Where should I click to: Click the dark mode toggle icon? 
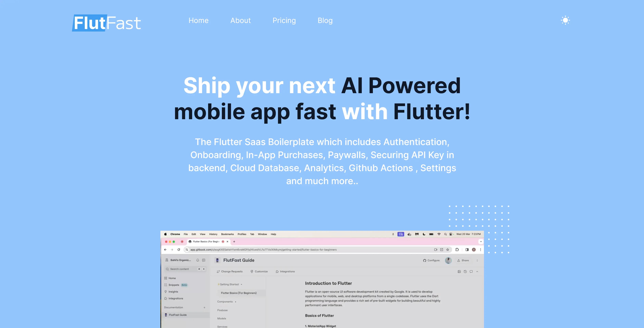[x=565, y=20]
